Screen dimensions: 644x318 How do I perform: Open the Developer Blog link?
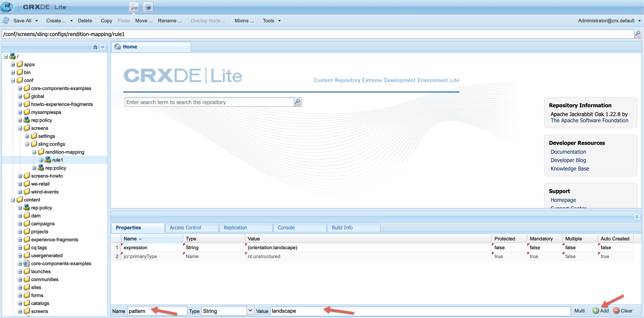point(568,160)
